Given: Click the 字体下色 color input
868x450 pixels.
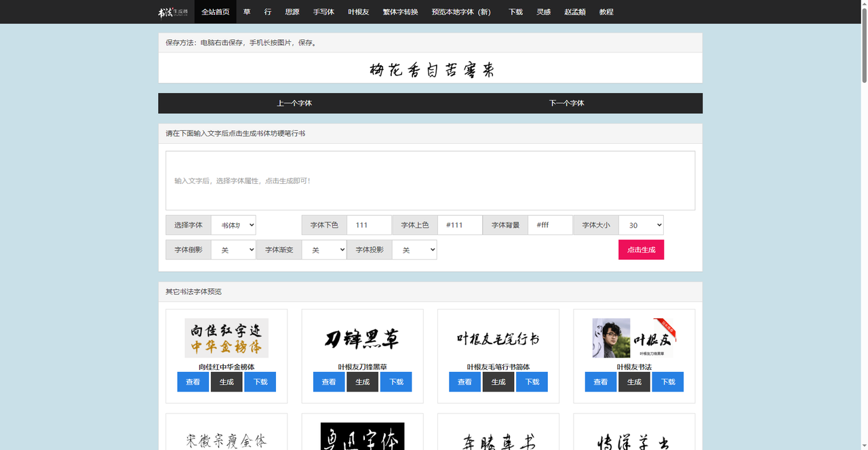Looking at the screenshot, I should pyautogui.click(x=369, y=225).
